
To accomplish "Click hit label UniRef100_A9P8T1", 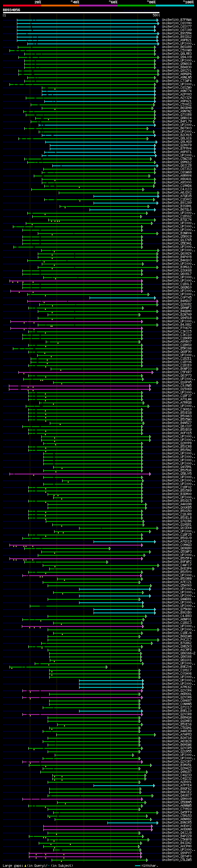I will coord(177,152).
